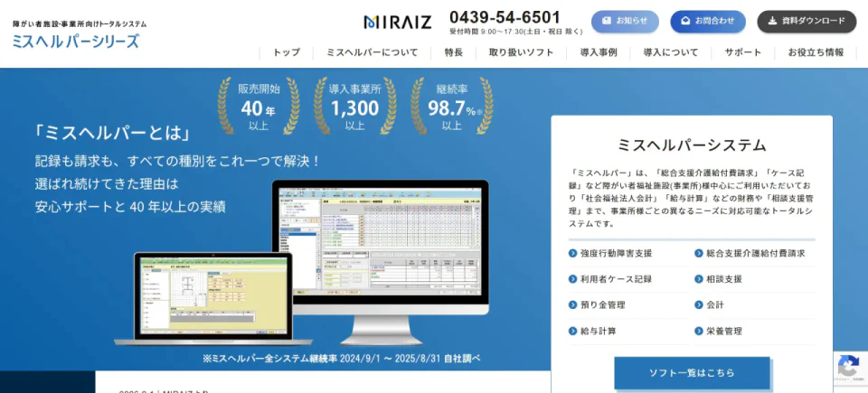Open the 総合支援介護給付費請求 link
The image size is (868, 393).
756,254
